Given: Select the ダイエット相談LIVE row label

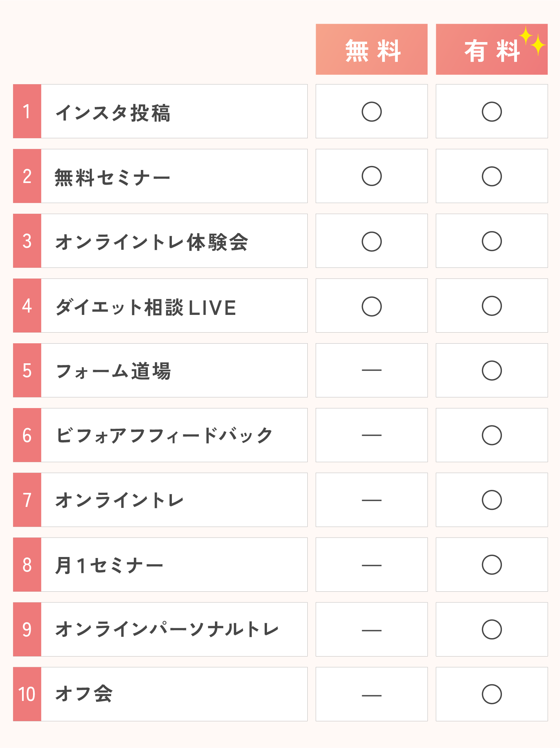Looking at the screenshot, I should point(146,307).
